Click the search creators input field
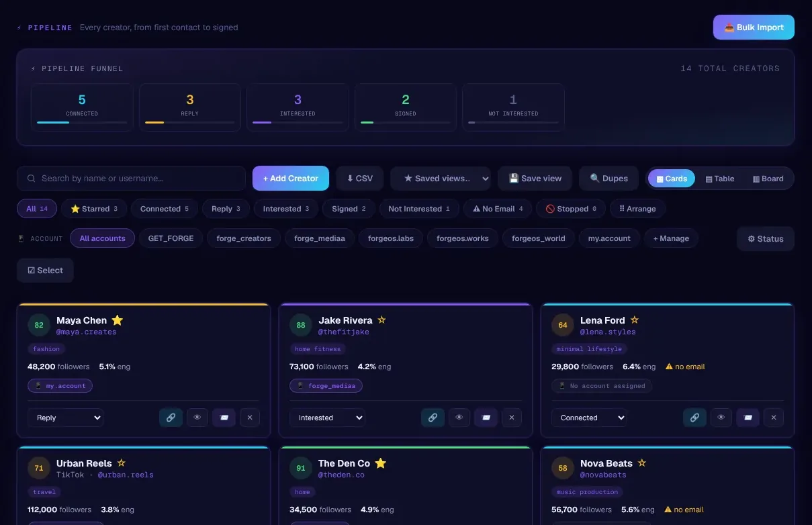Screen dimensions: 812x525 pos(131,179)
